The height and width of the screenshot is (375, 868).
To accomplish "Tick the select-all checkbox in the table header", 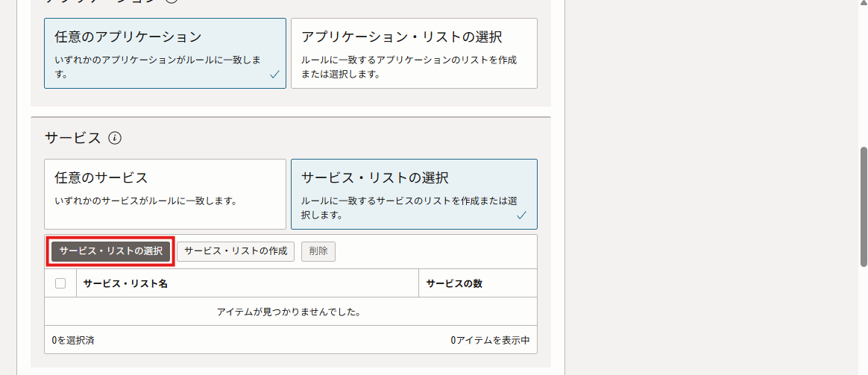I will [x=60, y=283].
